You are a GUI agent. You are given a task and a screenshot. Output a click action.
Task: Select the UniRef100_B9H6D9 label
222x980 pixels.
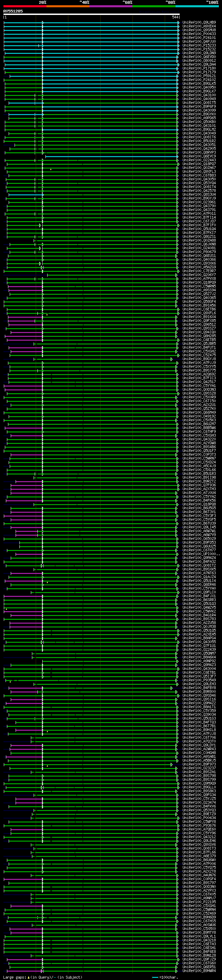pos(199,917)
